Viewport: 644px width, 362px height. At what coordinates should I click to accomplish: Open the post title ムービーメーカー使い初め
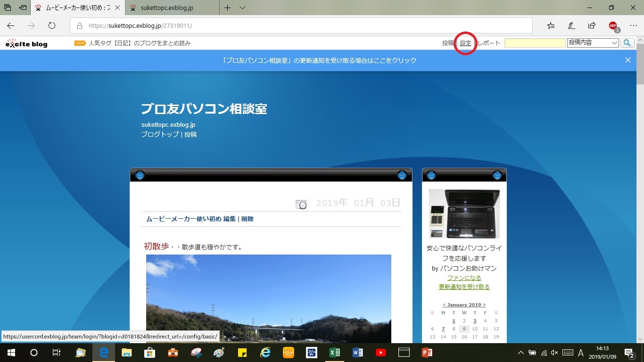(x=183, y=219)
